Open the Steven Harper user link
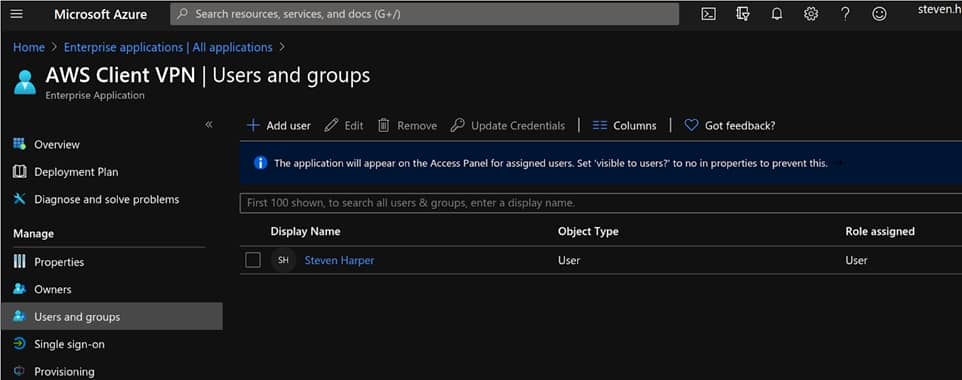962x380 pixels. coord(339,260)
